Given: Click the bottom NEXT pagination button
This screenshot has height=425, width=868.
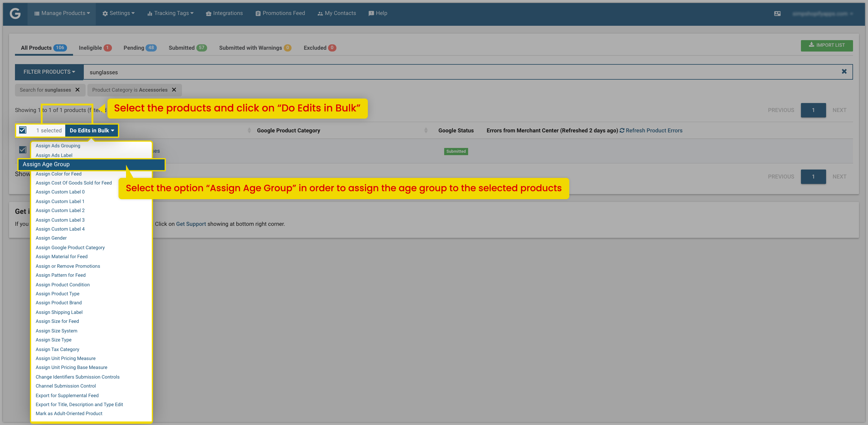Looking at the screenshot, I should (839, 177).
